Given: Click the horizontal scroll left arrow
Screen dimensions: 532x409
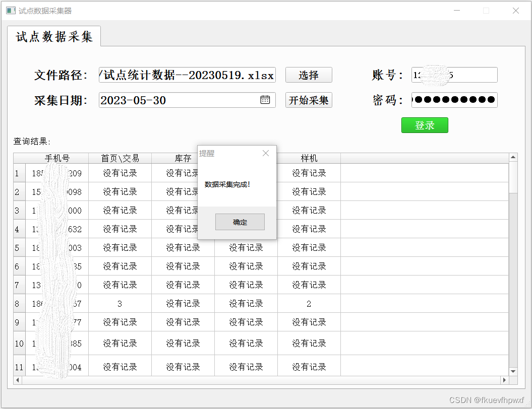Looking at the screenshot, I should (18, 380).
